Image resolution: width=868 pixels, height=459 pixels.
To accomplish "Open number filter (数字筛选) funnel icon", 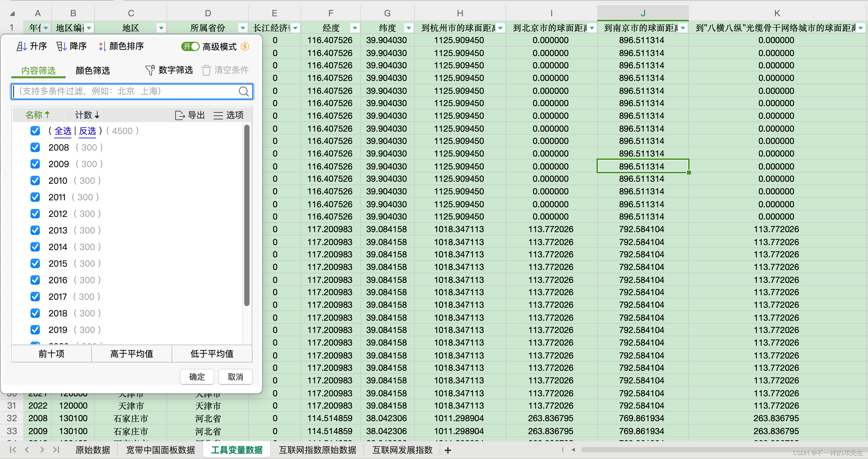I will click(150, 70).
